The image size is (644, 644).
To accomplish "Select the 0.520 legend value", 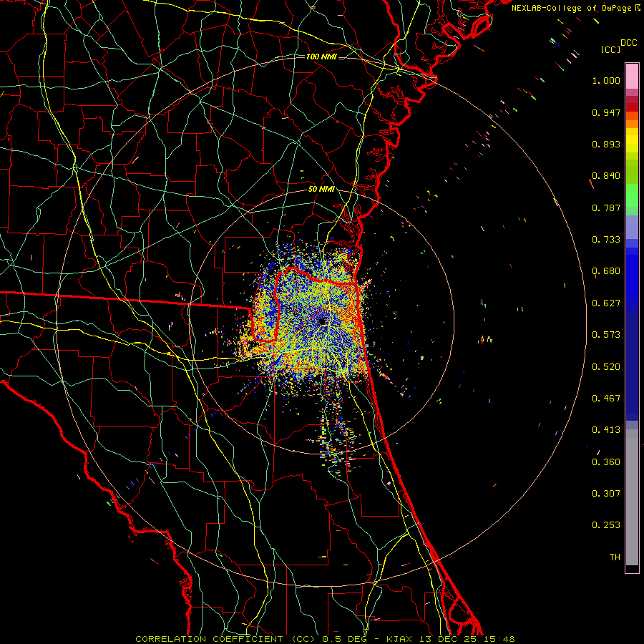I will [x=606, y=367].
